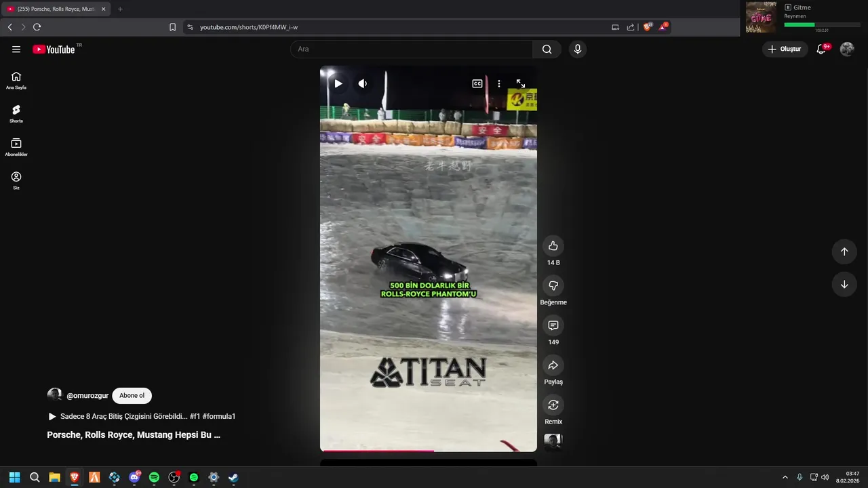Remix this Shorts video

(x=553, y=405)
